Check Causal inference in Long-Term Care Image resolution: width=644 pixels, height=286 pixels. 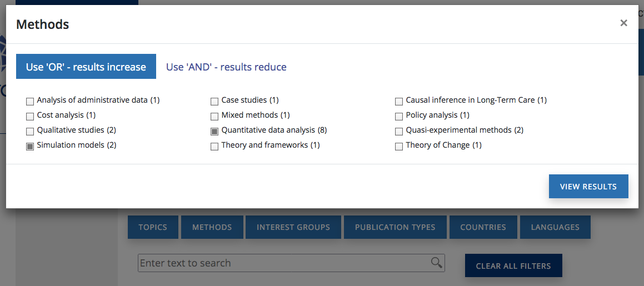(x=399, y=101)
